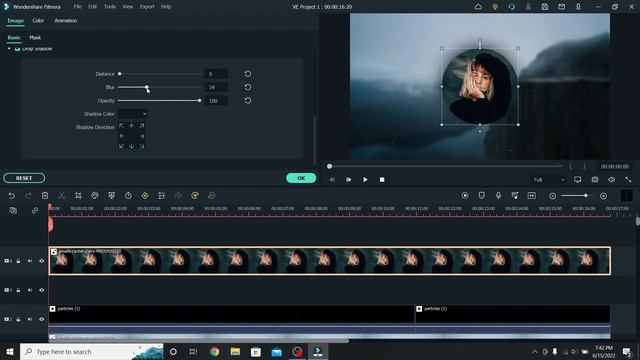640x360 pixels.
Task: Zoom in the timeline with plus icon
Action: click(604, 196)
